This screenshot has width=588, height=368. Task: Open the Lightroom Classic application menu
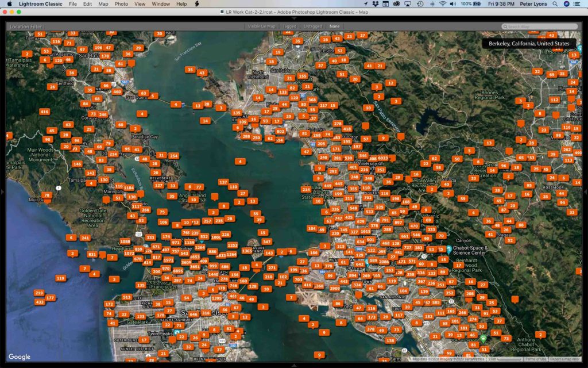coord(41,4)
